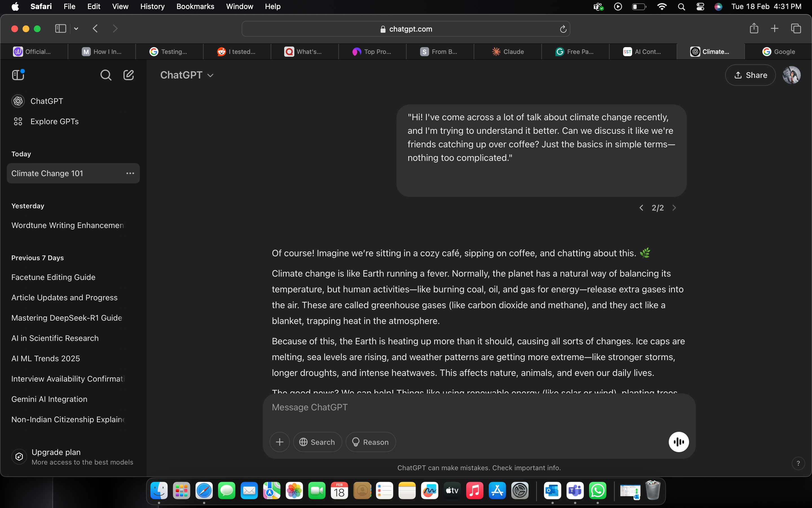Reload the page in Safari
The image size is (812, 508).
(x=563, y=29)
